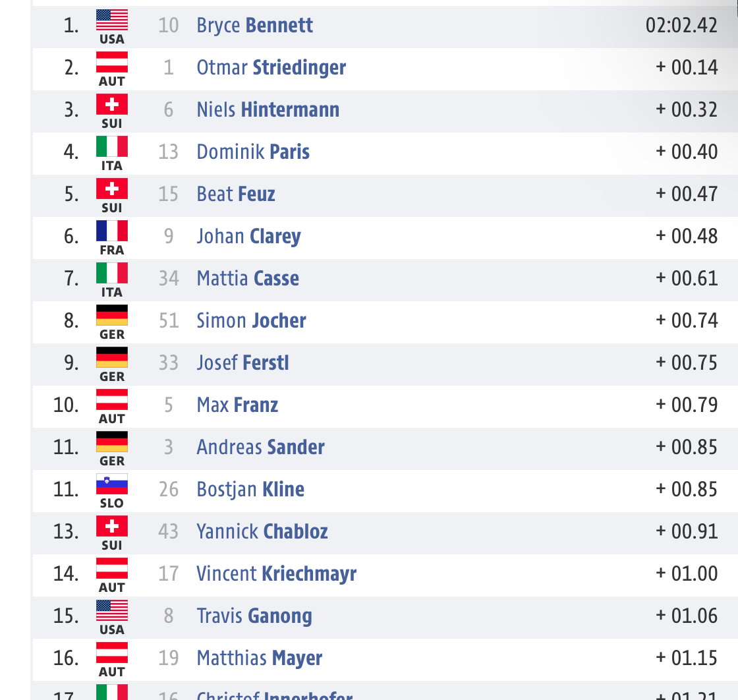This screenshot has width=738, height=700.
Task: Click Dominik Paris time gap +00.40
Action: (687, 152)
